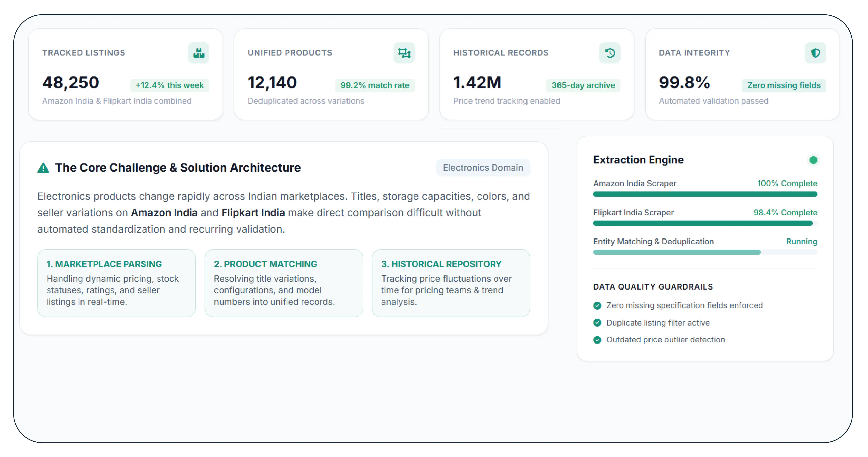Screen dimensions: 868x457
Task: Click the 100% Complete status text
Action: click(x=787, y=184)
